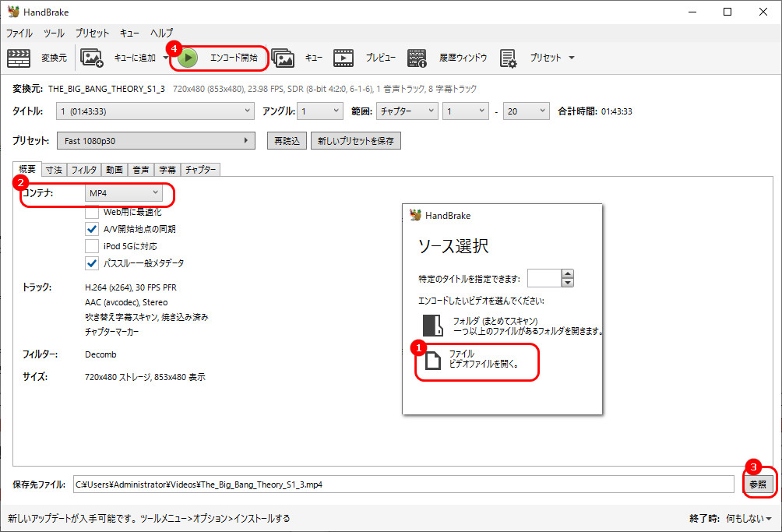Viewport: 782px width, 532px height.
Task: Open the 履歴ウィンドウ log icon
Action: [417, 58]
